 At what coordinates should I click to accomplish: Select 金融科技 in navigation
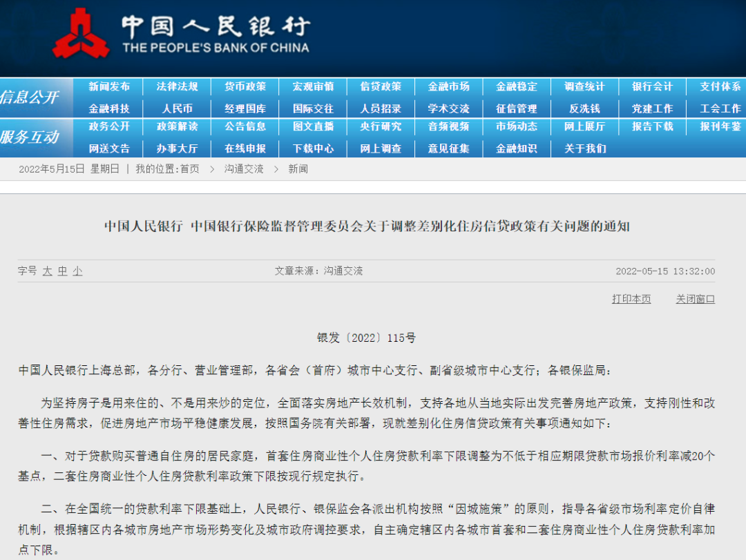109,109
